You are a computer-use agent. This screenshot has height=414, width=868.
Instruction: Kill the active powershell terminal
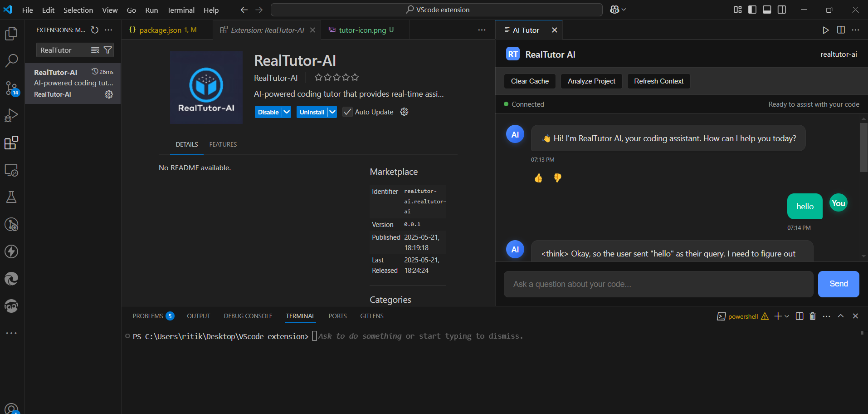812,316
